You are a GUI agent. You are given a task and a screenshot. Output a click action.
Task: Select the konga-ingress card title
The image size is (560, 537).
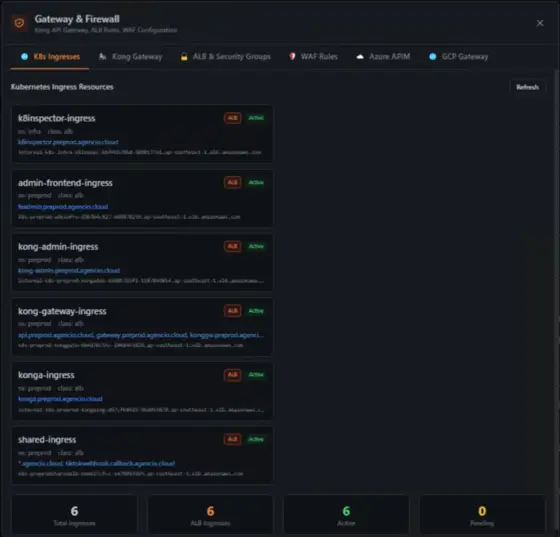click(x=46, y=375)
